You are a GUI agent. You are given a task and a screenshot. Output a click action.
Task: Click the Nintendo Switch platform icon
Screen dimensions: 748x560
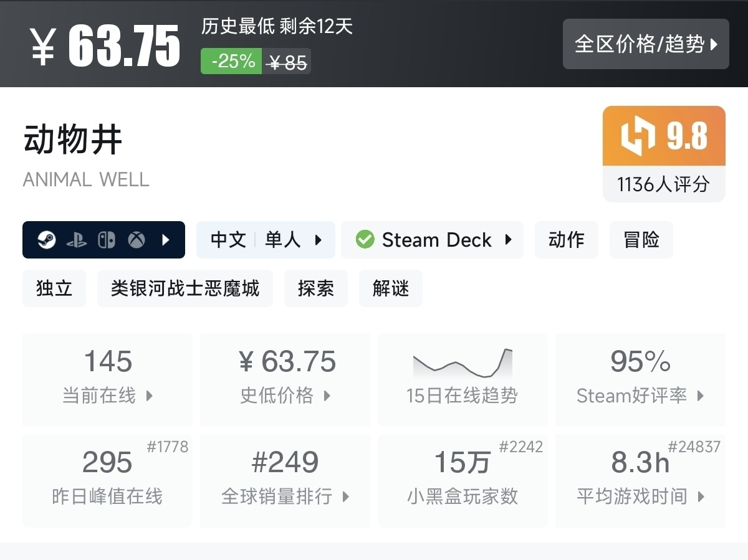click(x=107, y=240)
